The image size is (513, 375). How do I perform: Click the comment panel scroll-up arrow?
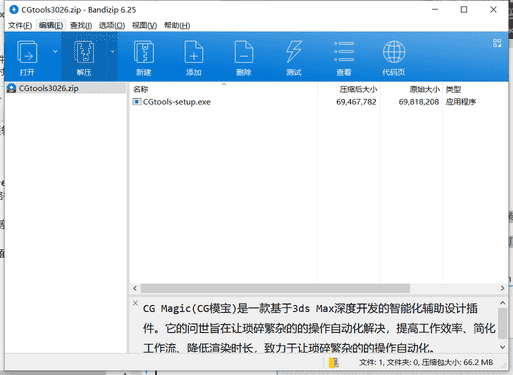(502, 303)
